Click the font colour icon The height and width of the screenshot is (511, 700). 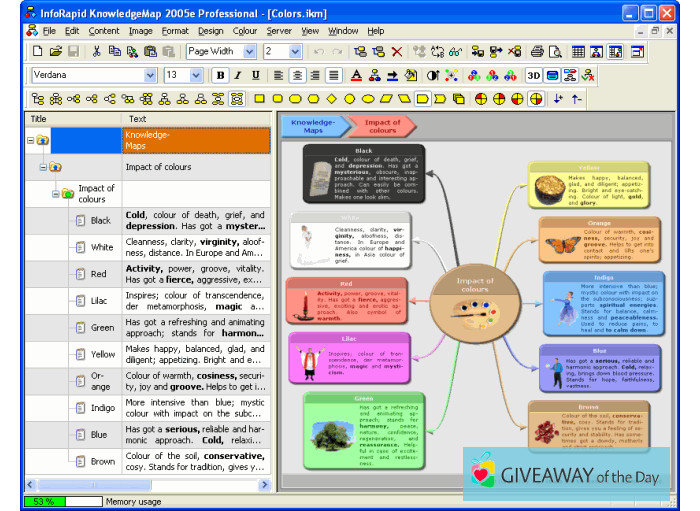tap(357, 75)
